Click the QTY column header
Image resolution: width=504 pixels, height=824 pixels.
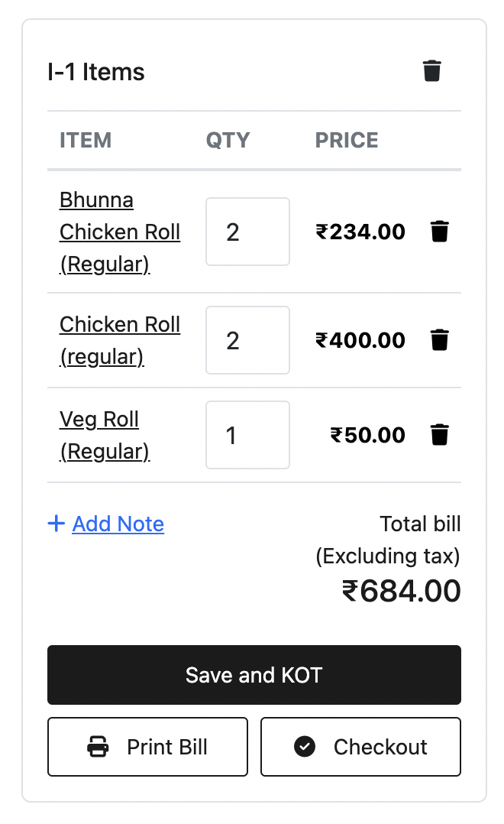[228, 141]
